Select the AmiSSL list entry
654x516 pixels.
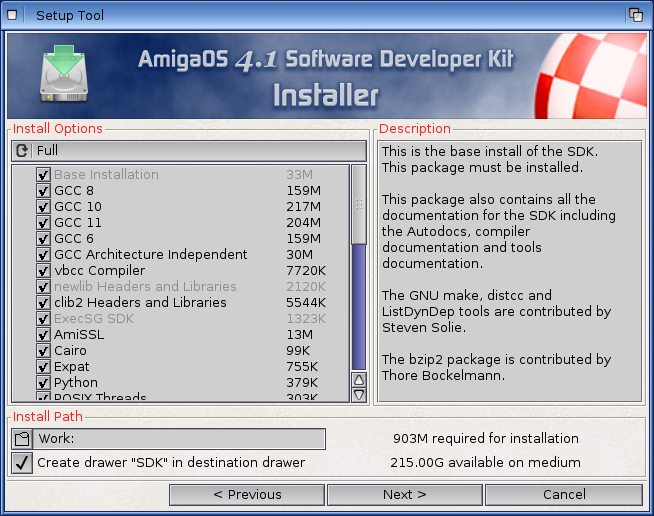pos(79,335)
